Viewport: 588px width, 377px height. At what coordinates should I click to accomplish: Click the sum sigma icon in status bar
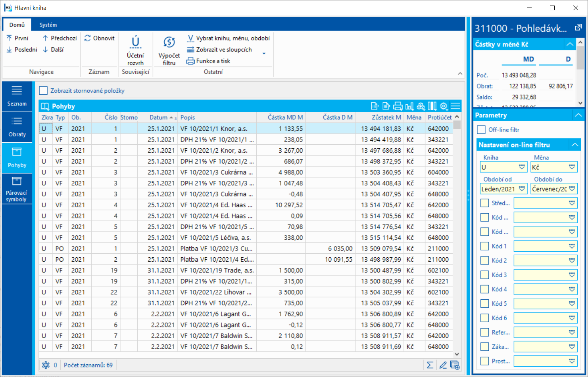(x=430, y=365)
